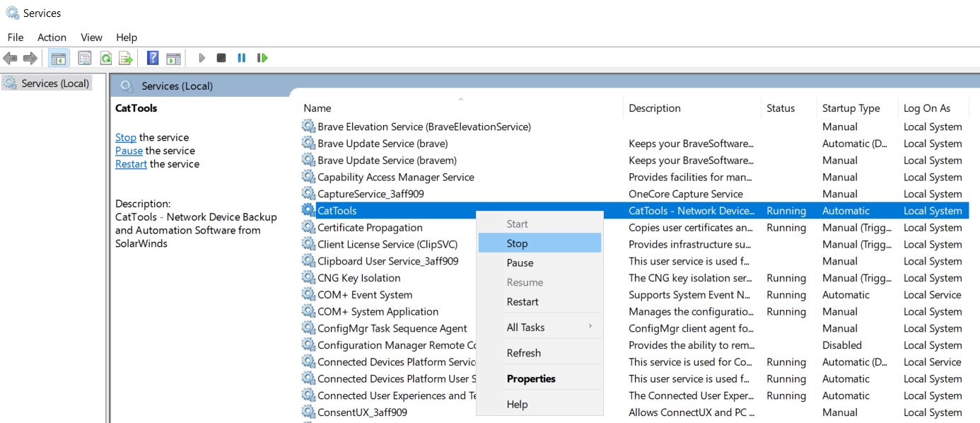Click the Restart service toolbar icon

262,58
